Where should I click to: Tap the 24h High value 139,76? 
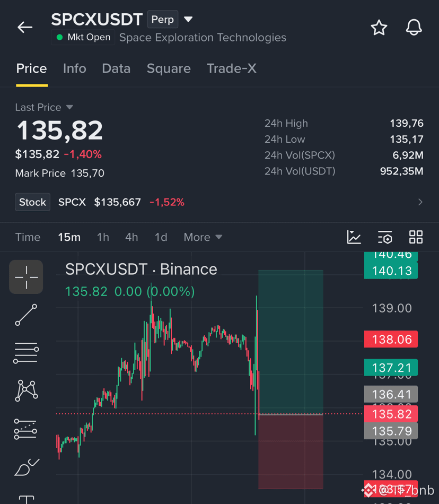coord(407,123)
